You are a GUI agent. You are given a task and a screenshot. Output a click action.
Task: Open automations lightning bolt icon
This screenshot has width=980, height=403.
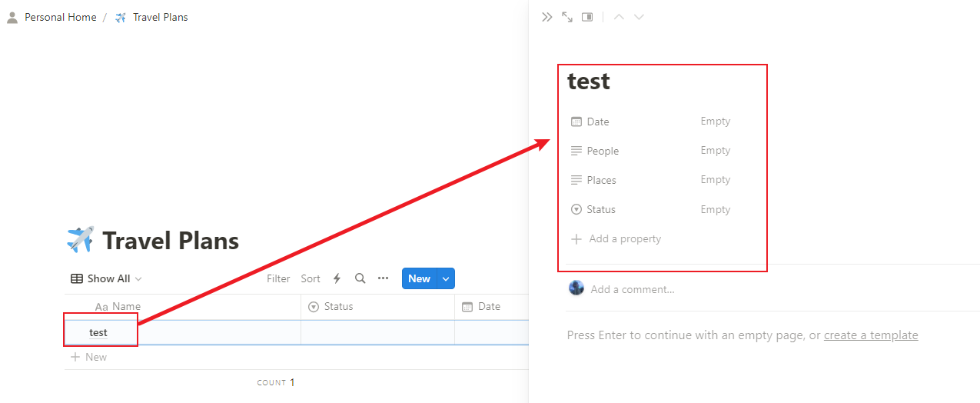point(337,278)
